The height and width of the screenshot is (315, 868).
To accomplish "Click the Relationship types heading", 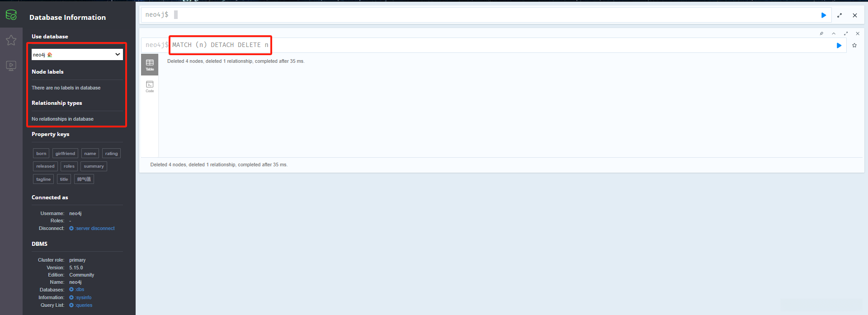I will point(57,103).
